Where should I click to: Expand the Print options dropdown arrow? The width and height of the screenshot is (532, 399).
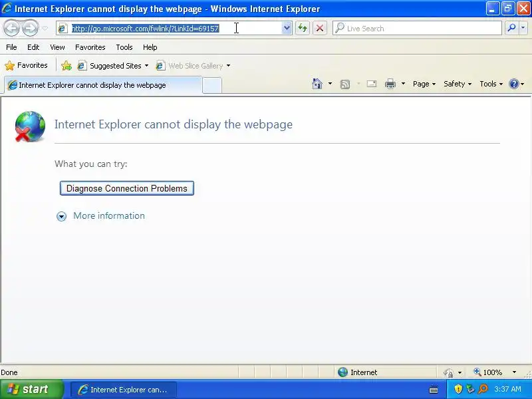[403, 84]
